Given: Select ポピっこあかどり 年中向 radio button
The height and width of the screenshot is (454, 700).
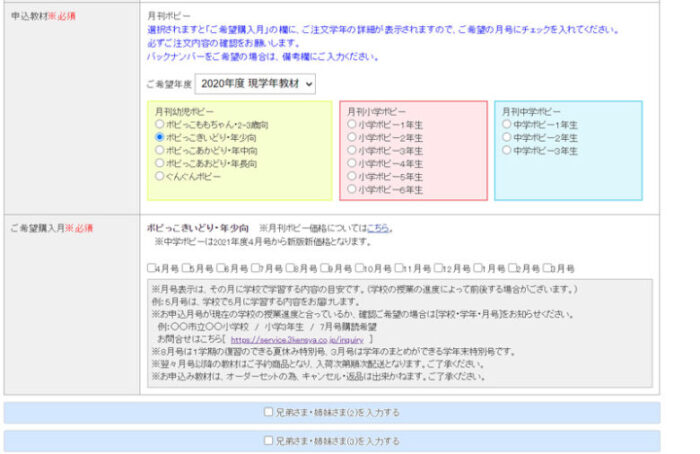Looking at the screenshot, I should coord(159,150).
